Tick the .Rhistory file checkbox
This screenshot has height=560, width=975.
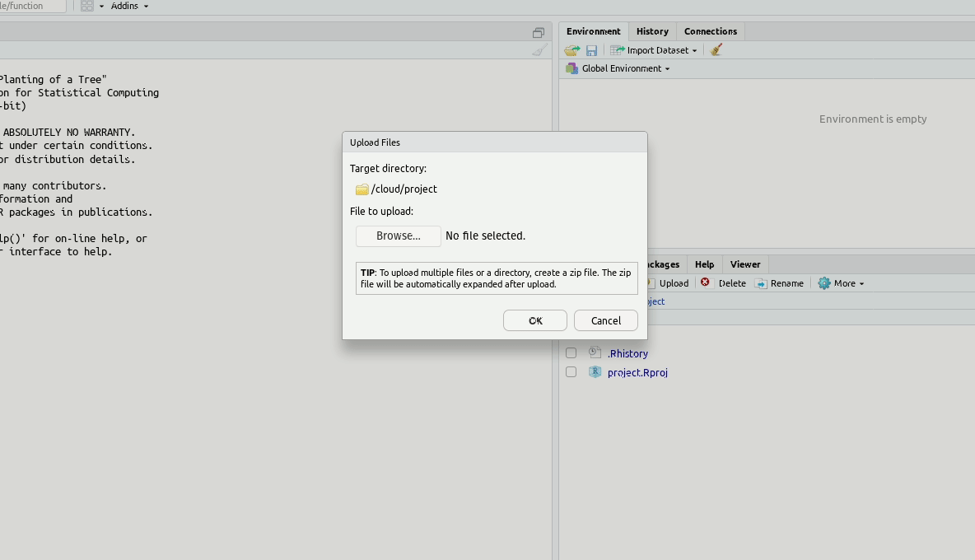pyautogui.click(x=571, y=353)
